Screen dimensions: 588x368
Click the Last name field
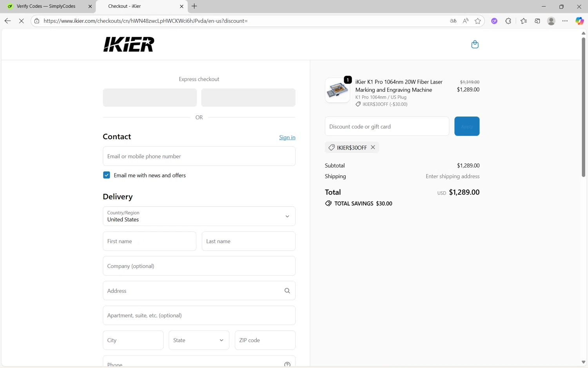coord(249,241)
